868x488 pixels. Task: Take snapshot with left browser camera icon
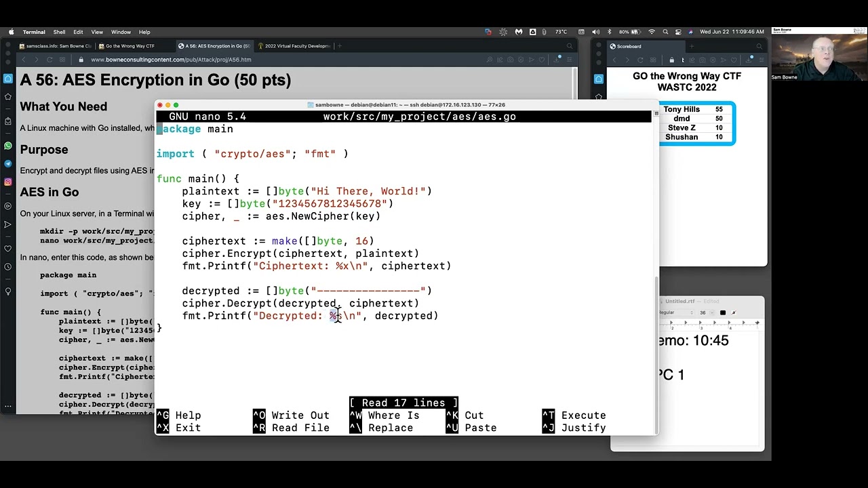pyautogui.click(x=510, y=60)
